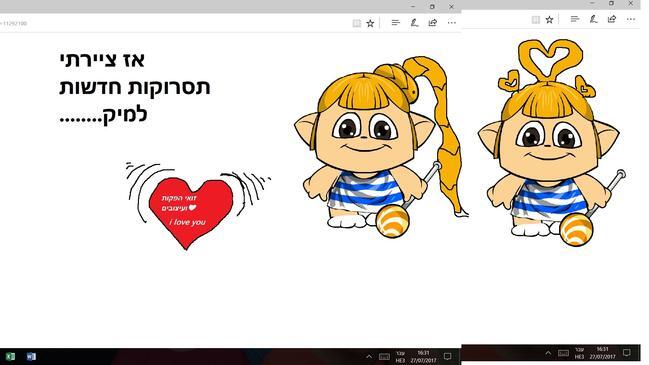
Task: Share the page from left window toolbar
Action: pyautogui.click(x=433, y=23)
